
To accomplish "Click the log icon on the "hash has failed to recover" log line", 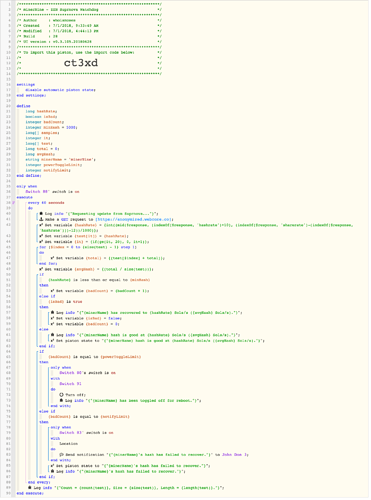I will click(x=52, y=472).
